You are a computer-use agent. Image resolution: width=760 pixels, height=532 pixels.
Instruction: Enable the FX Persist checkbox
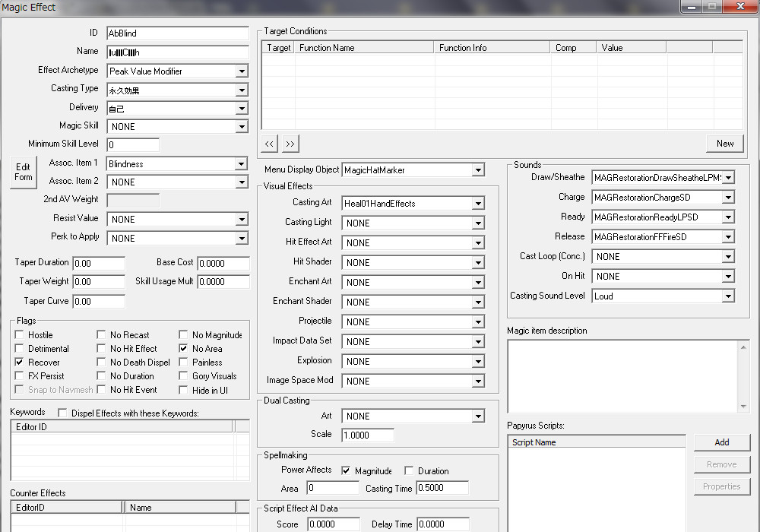(20, 375)
